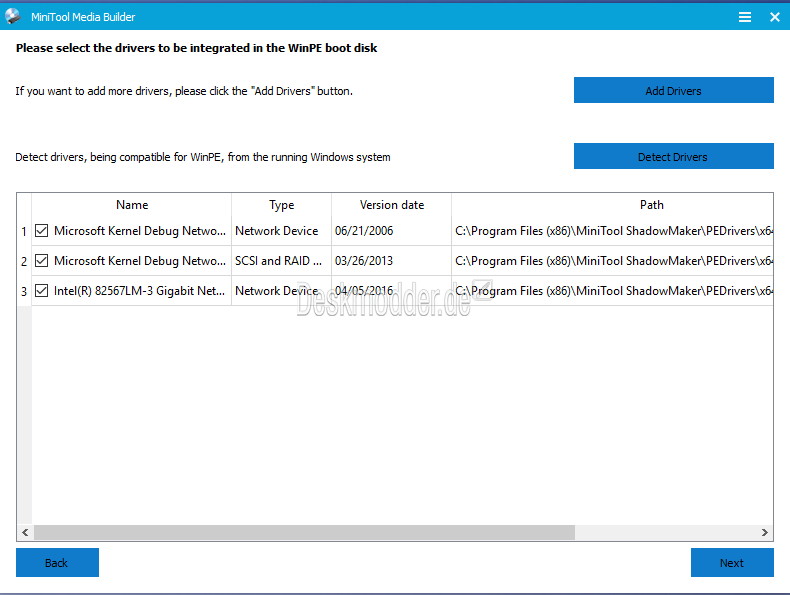Select row number 3 header
Screen dimensions: 790x595
(24, 291)
